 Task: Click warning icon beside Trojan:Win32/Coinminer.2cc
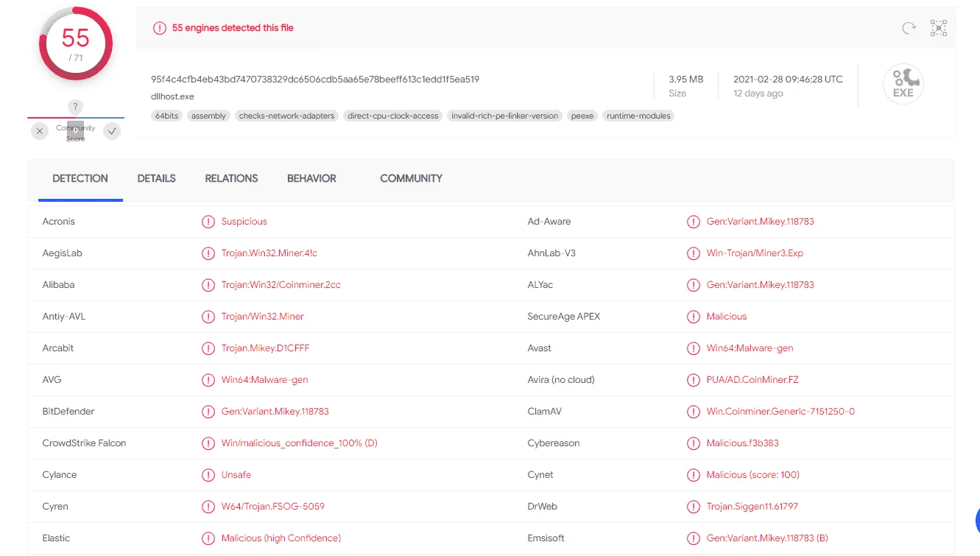pos(208,285)
